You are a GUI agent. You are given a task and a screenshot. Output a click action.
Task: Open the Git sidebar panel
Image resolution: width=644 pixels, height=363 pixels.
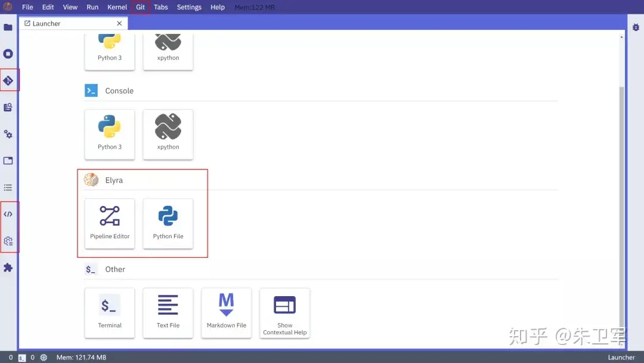click(x=8, y=81)
